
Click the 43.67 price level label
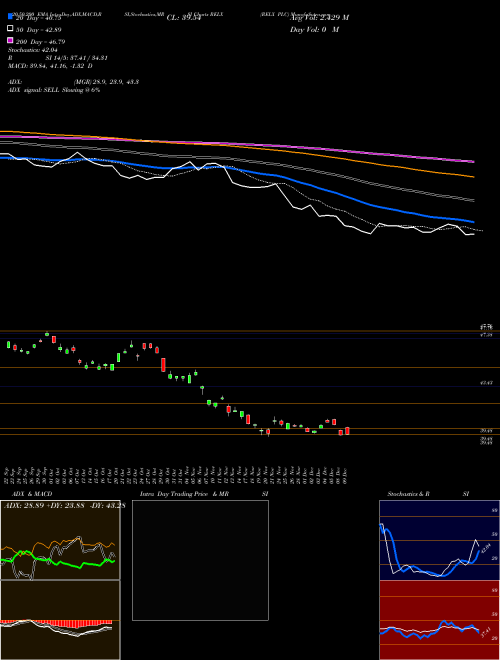[486, 383]
